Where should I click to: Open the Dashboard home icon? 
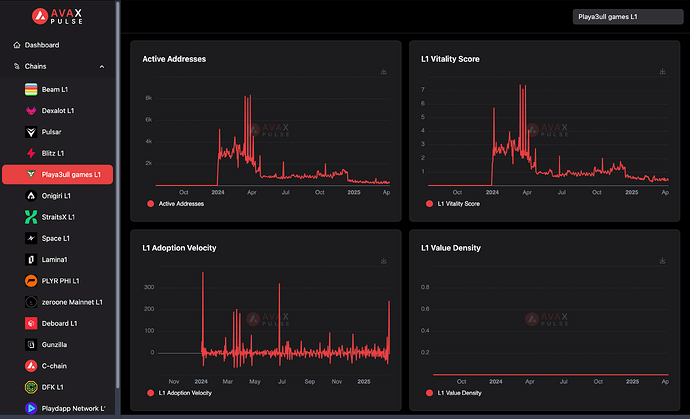(x=17, y=45)
